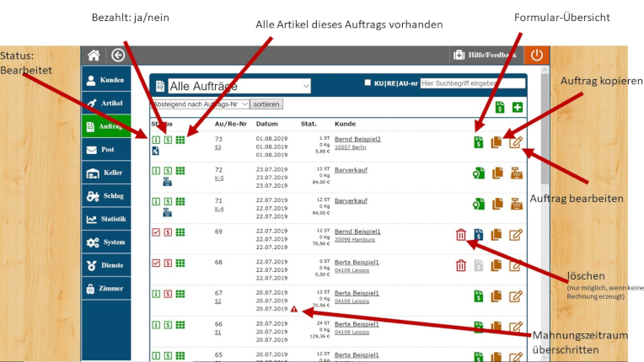The width and height of the screenshot is (644, 362).
Task: Copy order 73 using copy icon
Action: [x=497, y=142]
